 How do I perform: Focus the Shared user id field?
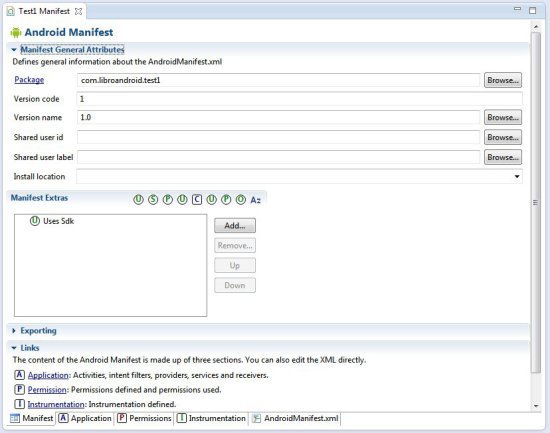279,138
